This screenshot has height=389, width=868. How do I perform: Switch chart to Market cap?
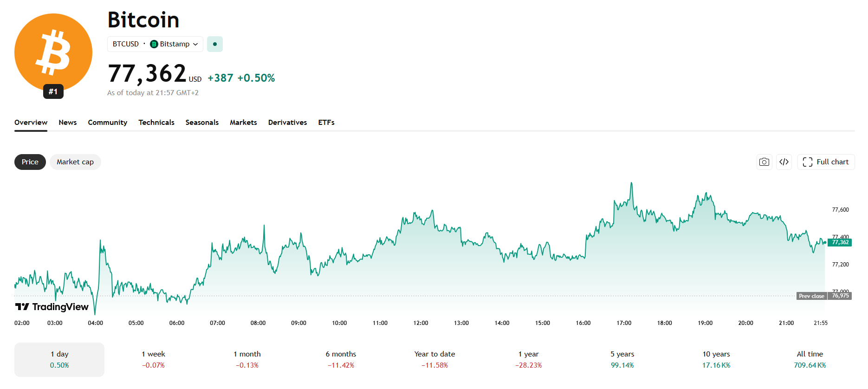click(x=75, y=162)
